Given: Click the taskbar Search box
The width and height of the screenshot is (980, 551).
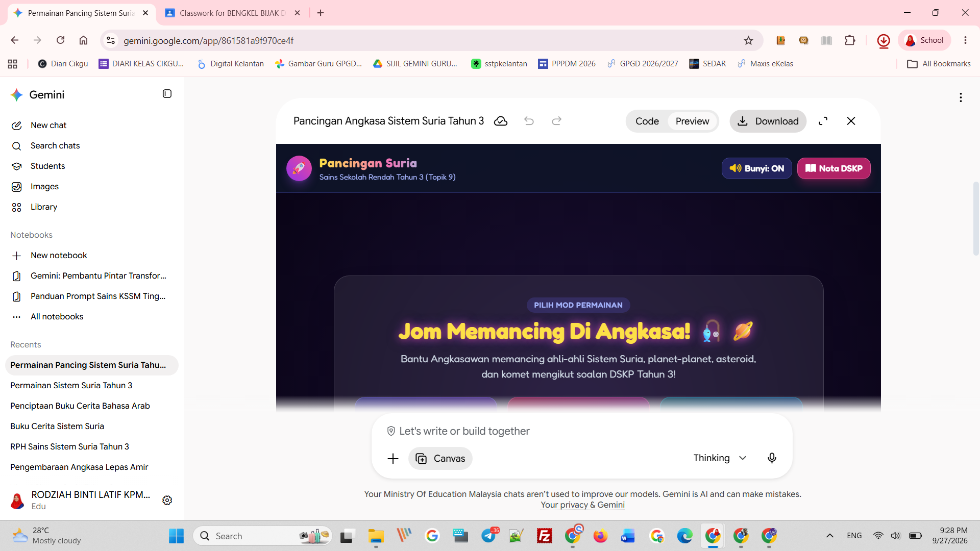Looking at the screenshot, I should (x=263, y=536).
